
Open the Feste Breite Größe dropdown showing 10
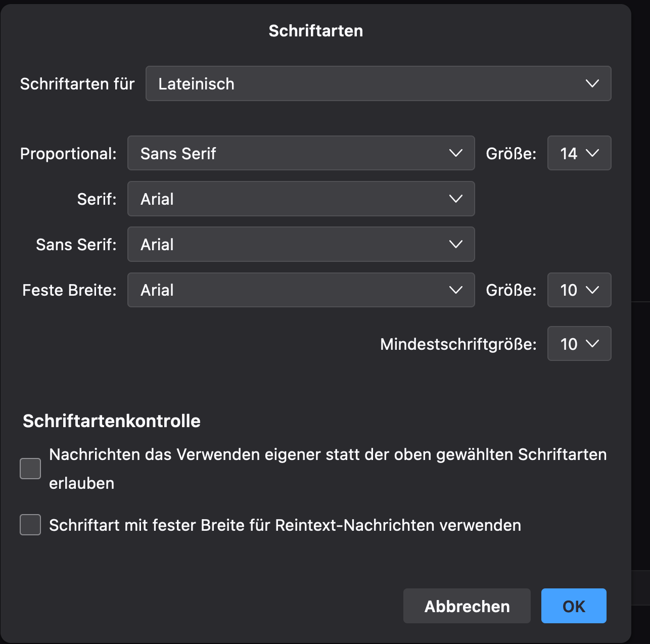[579, 290]
